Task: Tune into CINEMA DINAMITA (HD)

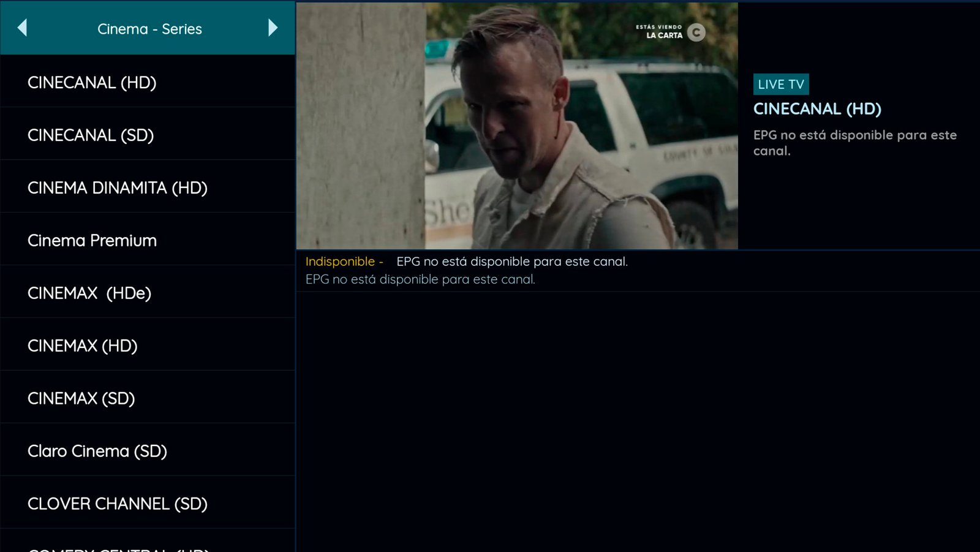Action: tap(118, 187)
